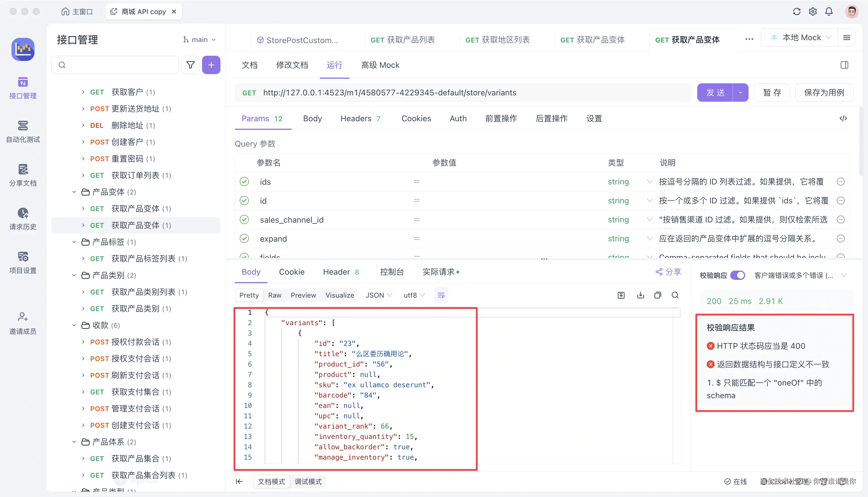Open the 邀请成员 panel in sidebar
Screen dimensions: 868x497
click(22, 322)
